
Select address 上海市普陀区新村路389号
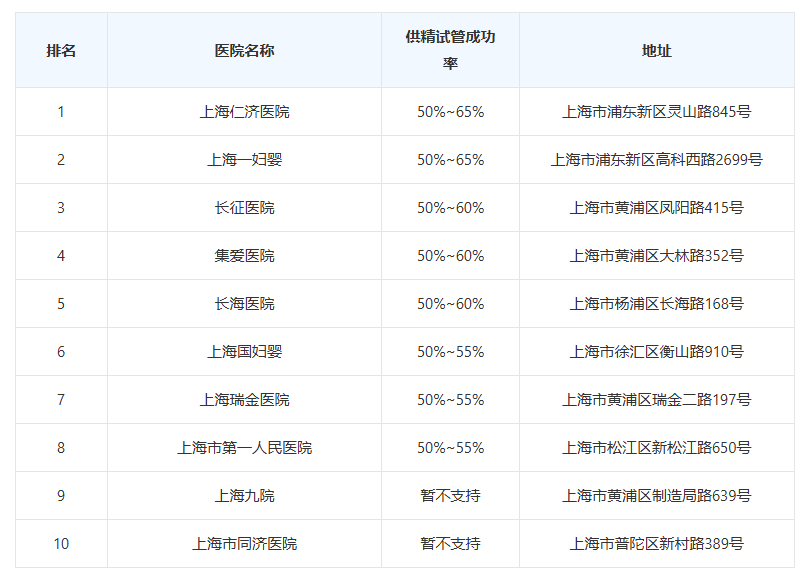tap(656, 543)
